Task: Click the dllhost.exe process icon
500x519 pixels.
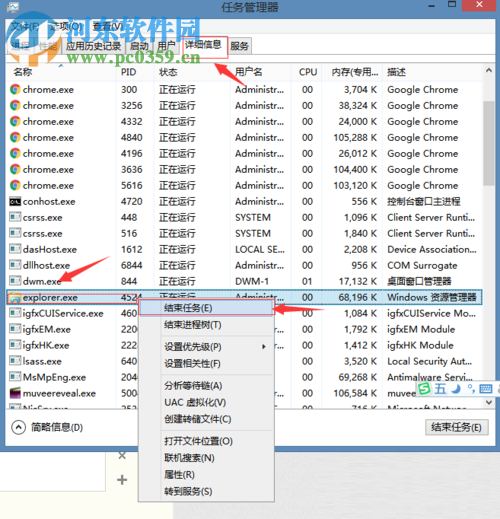Action: 15,265
